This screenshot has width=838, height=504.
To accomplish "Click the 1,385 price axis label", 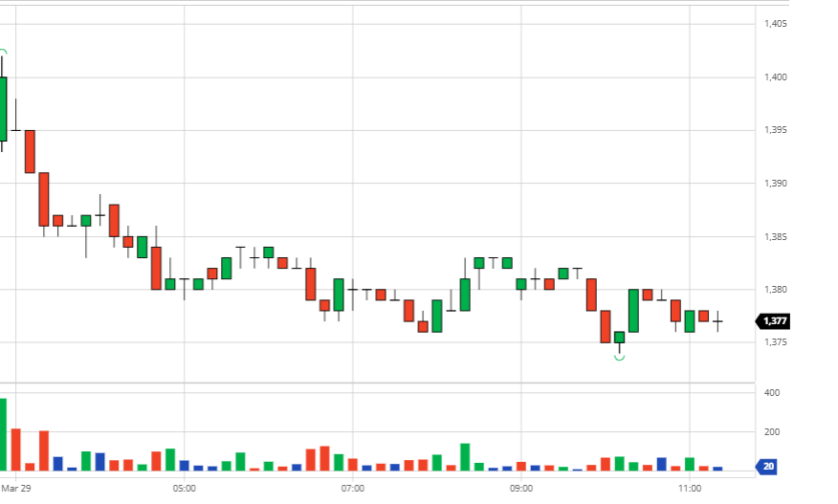I will click(x=776, y=236).
